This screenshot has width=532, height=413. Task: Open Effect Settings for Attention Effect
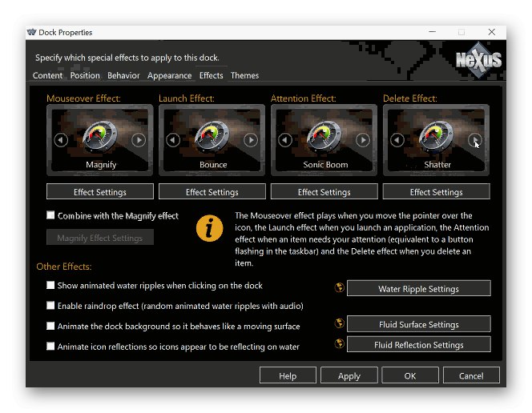coord(324,192)
